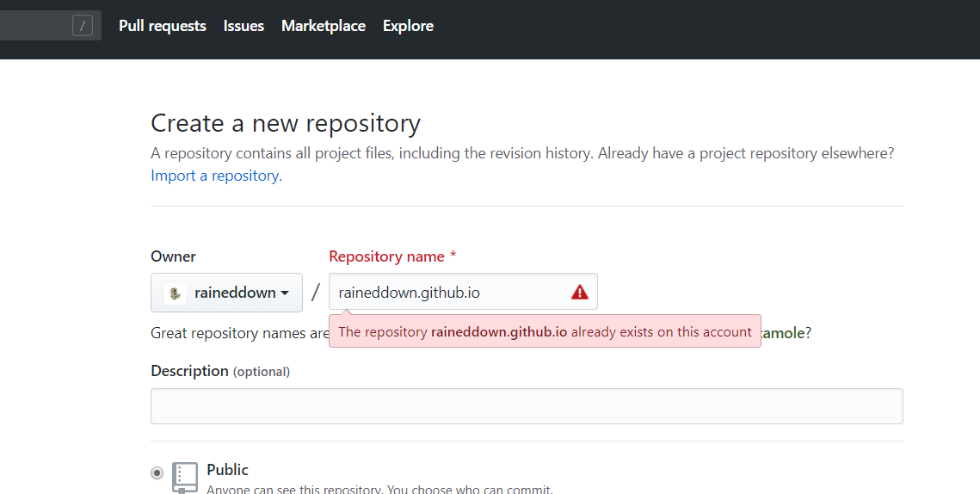
Task: Select the Public radio button
Action: (x=157, y=472)
